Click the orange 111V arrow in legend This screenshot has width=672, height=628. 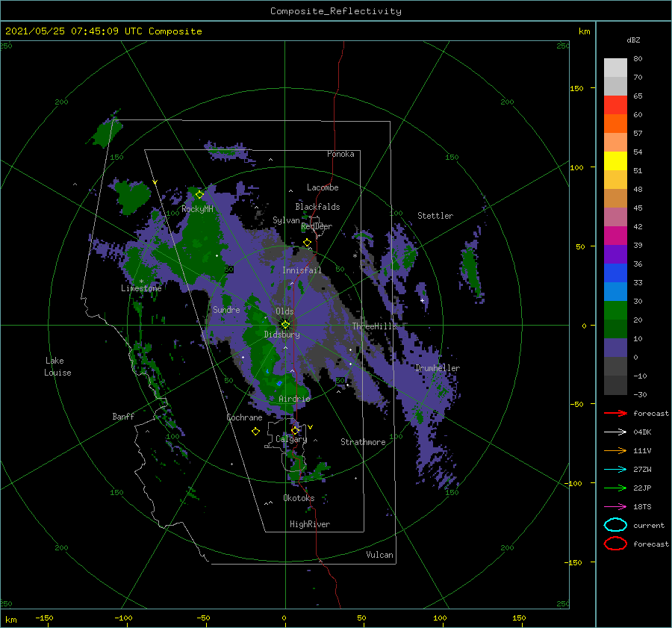615,450
